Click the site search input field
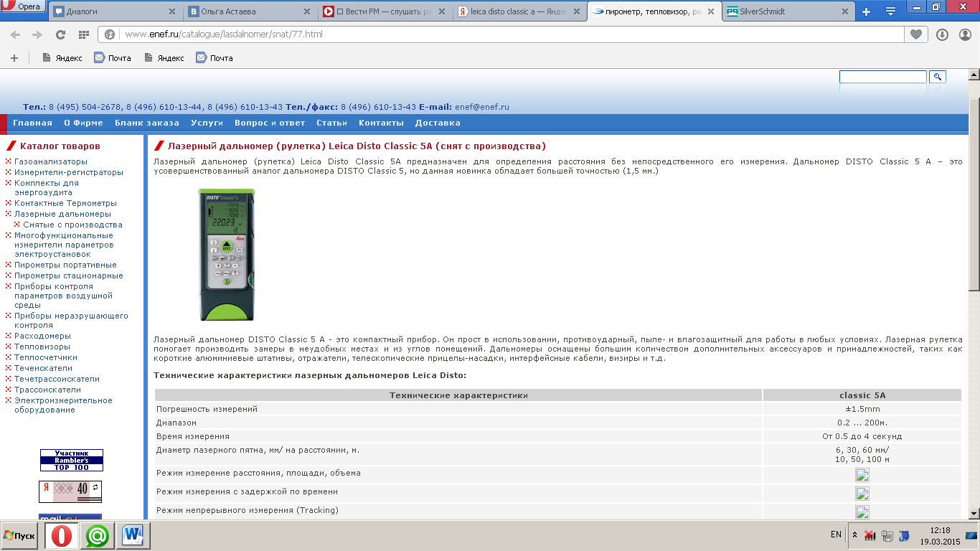980x551 pixels. (883, 77)
